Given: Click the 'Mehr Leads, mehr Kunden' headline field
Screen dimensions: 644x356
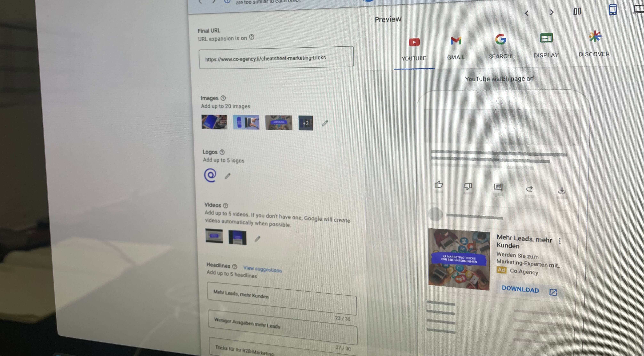Looking at the screenshot, I should [x=282, y=299].
